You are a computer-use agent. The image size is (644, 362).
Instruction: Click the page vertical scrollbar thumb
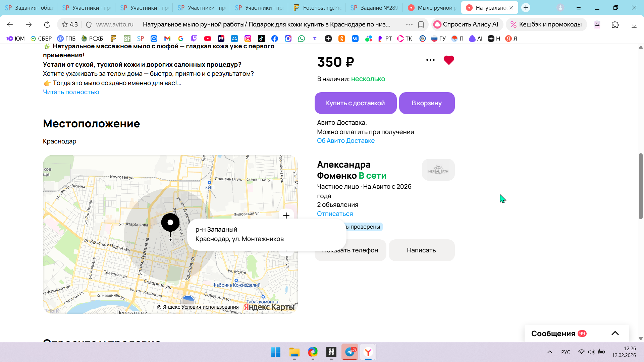[640, 186]
